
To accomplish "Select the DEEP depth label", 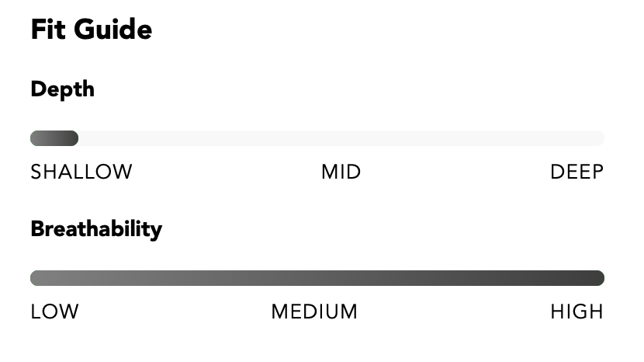I will click(x=577, y=172).
